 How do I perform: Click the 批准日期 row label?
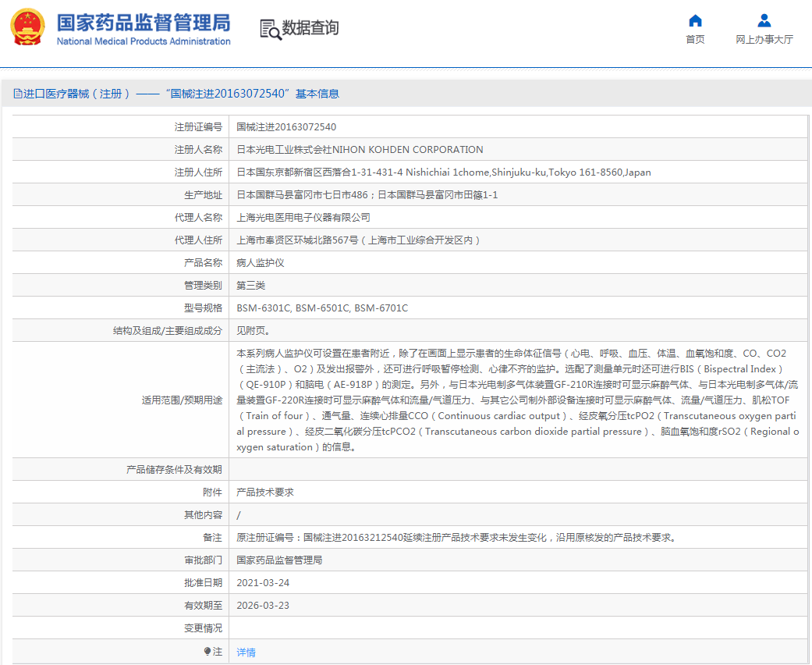click(x=203, y=583)
